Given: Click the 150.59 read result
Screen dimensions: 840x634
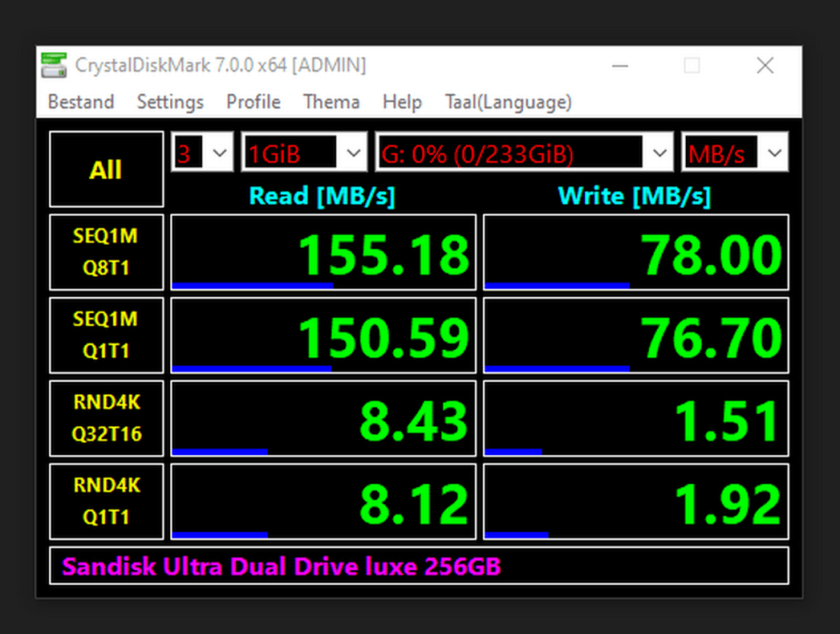Looking at the screenshot, I should 323,335.
